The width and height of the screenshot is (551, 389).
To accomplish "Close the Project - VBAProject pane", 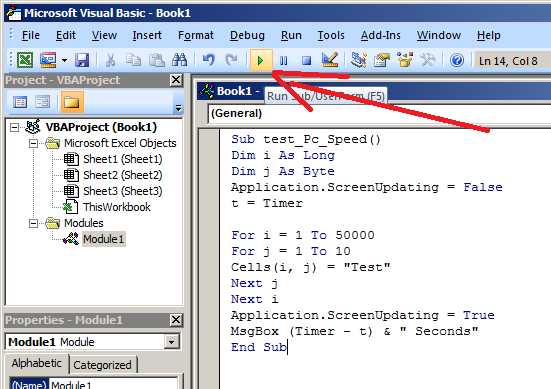I will pos(176,80).
